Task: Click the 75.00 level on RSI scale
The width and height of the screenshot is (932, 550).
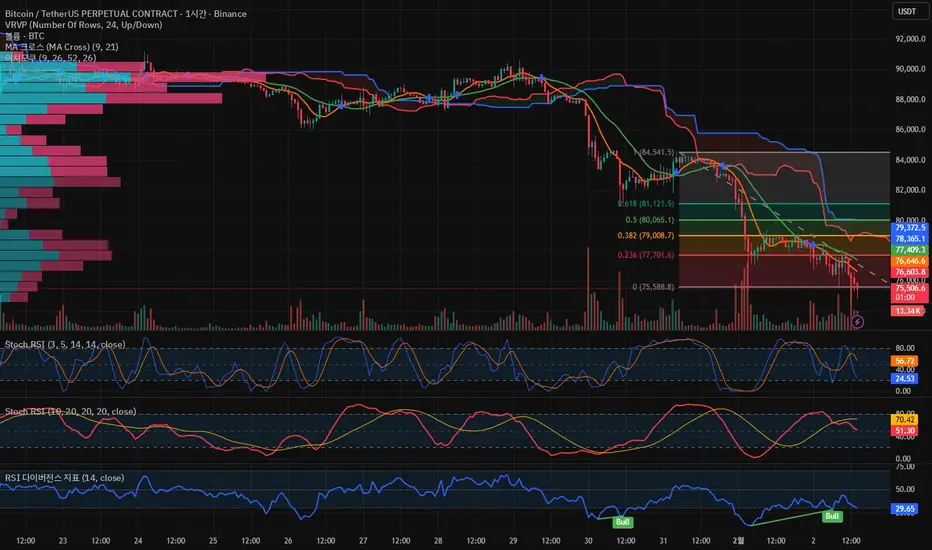Action: (x=905, y=467)
